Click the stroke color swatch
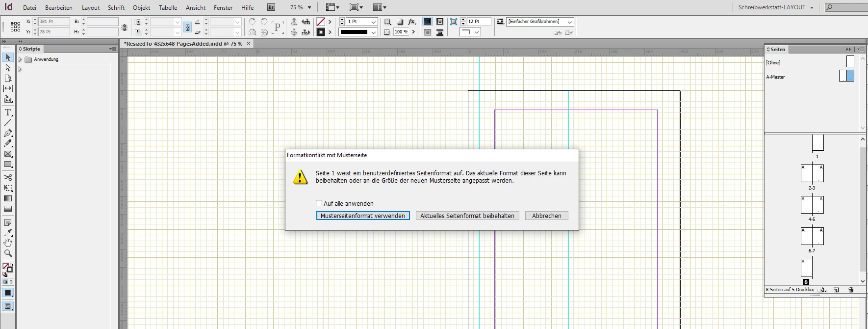The image size is (868, 329). coord(321,32)
